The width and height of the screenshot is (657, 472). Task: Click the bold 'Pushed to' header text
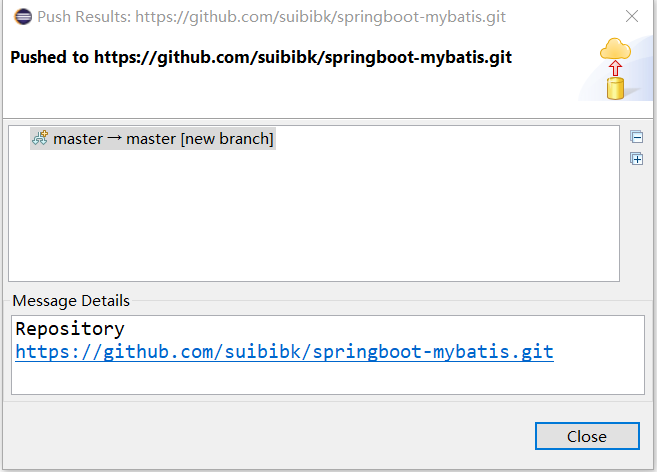click(x=49, y=57)
